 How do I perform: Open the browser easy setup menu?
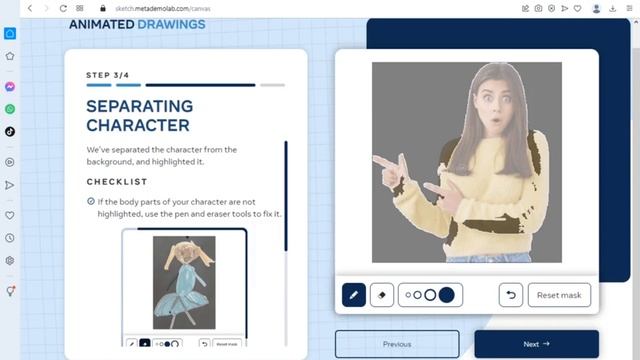629,8
